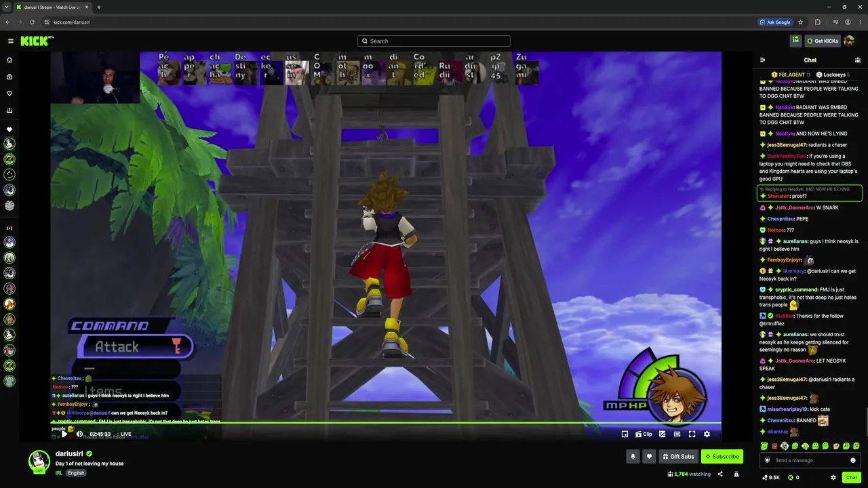This screenshot has height=488, width=868.
Task: View site information icon in address bar
Action: click(47, 22)
